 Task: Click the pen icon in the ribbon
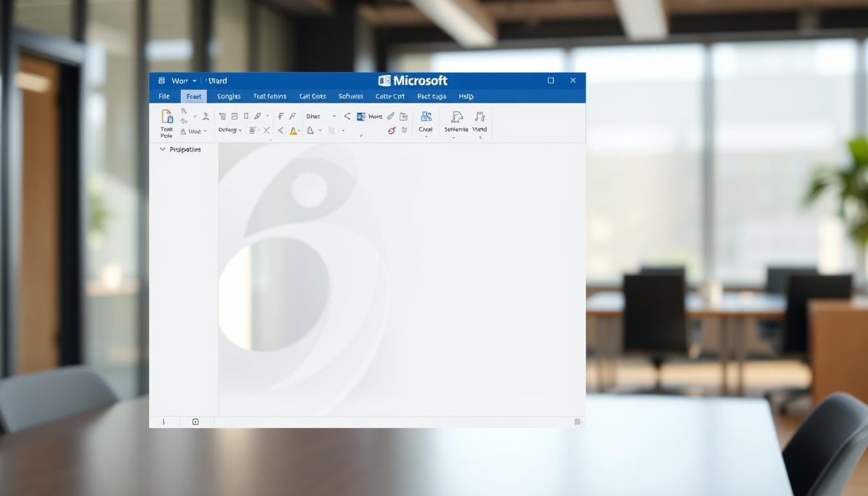click(x=258, y=116)
